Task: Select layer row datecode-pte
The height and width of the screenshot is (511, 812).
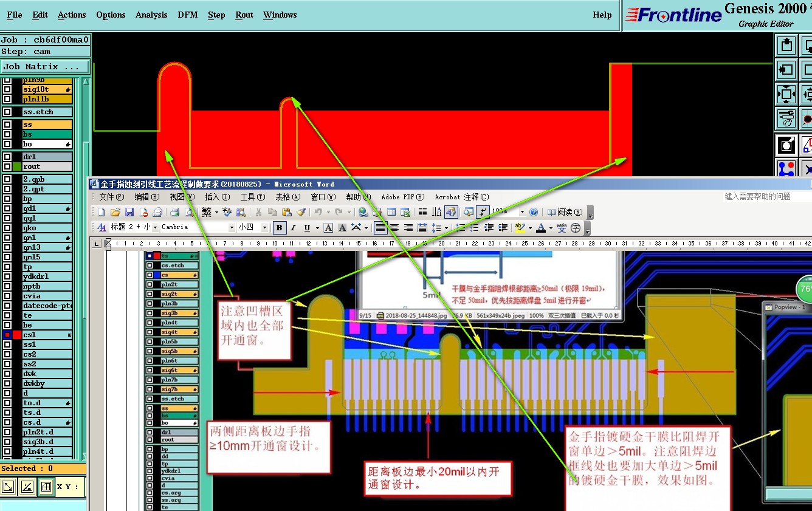Action: (47, 306)
